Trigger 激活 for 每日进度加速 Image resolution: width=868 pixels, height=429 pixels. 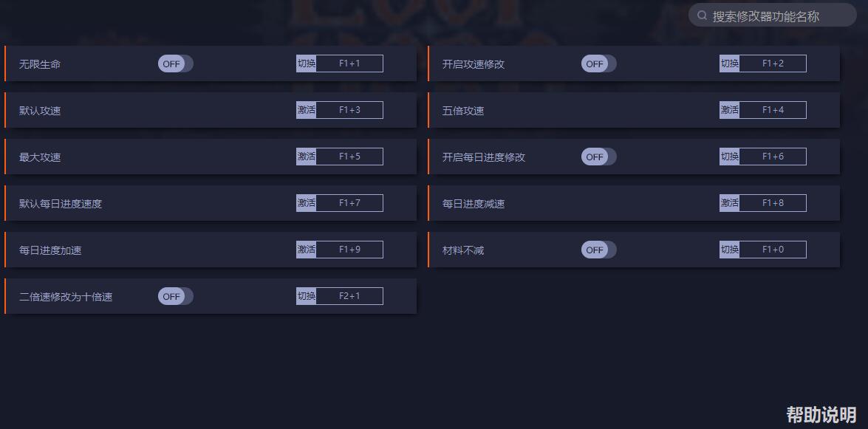pyautogui.click(x=306, y=249)
